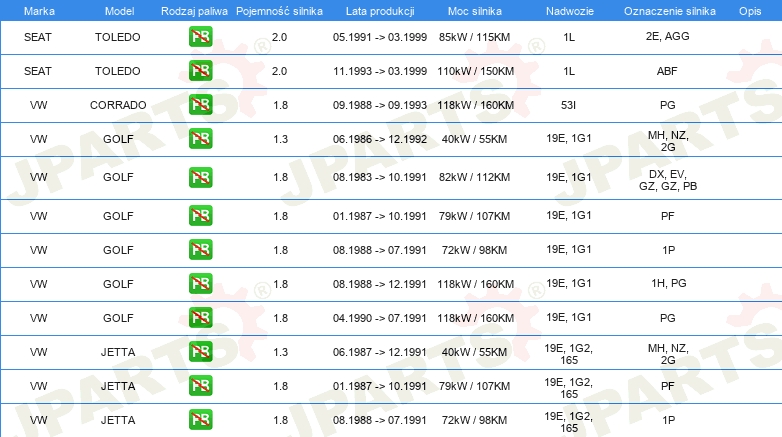Click the '85kW / 115KM' power cell
Viewport: 782px width, 437px height.
pyautogui.click(x=475, y=37)
